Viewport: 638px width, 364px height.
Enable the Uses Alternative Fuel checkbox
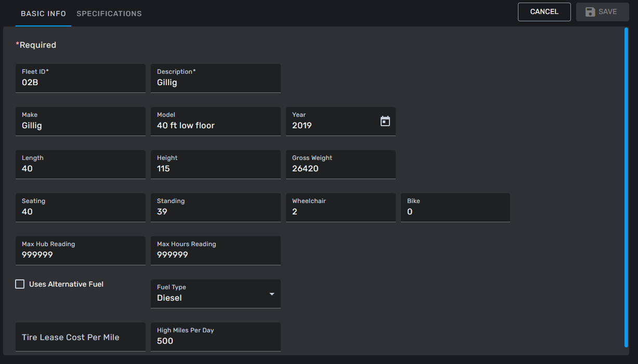20,284
